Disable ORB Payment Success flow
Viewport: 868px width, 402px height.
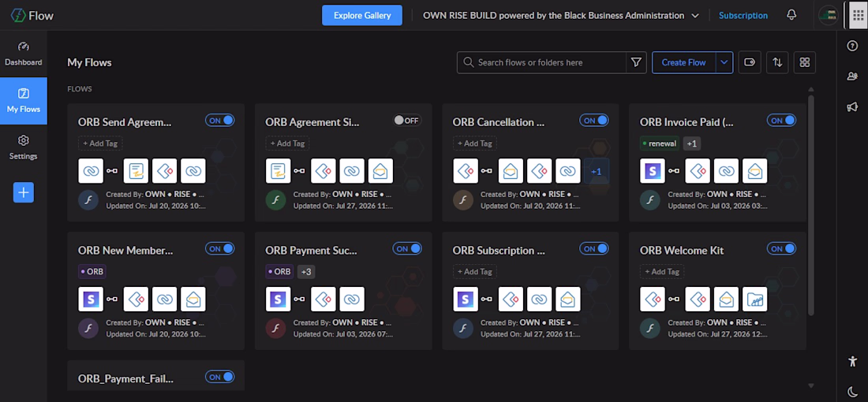(407, 249)
